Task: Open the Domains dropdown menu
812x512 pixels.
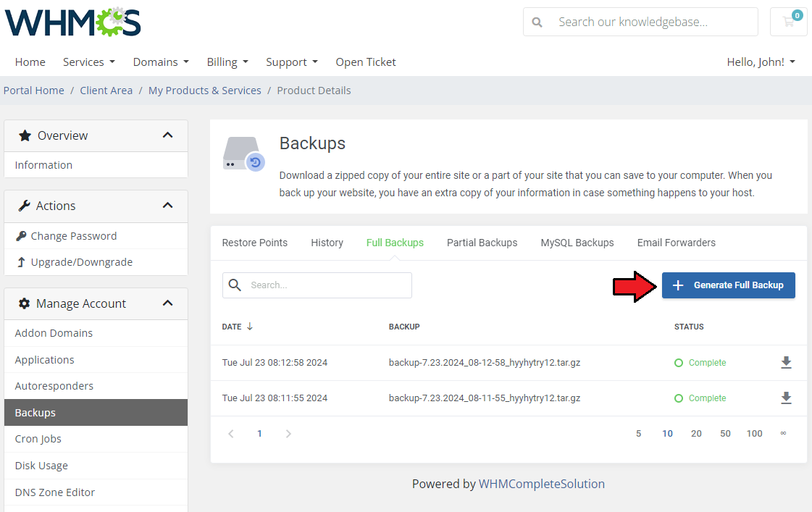Action: tap(161, 62)
